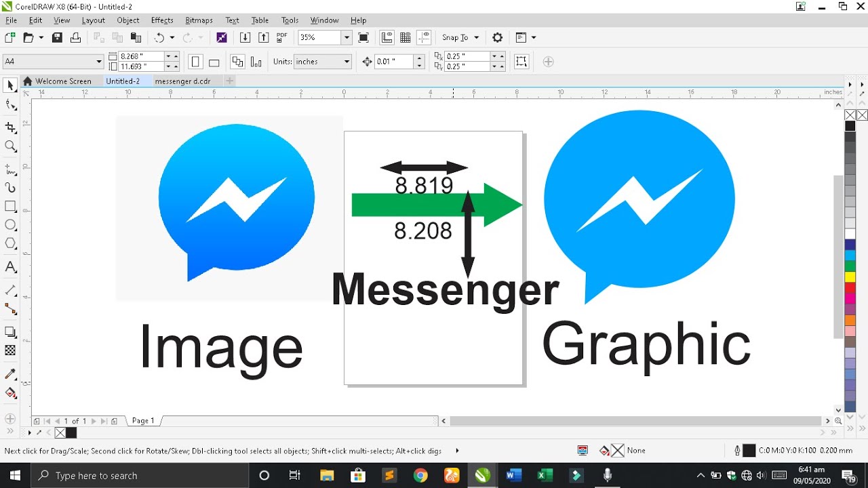868x488 pixels.
Task: Select the Parallel Dimension tool
Action: pos(10,290)
